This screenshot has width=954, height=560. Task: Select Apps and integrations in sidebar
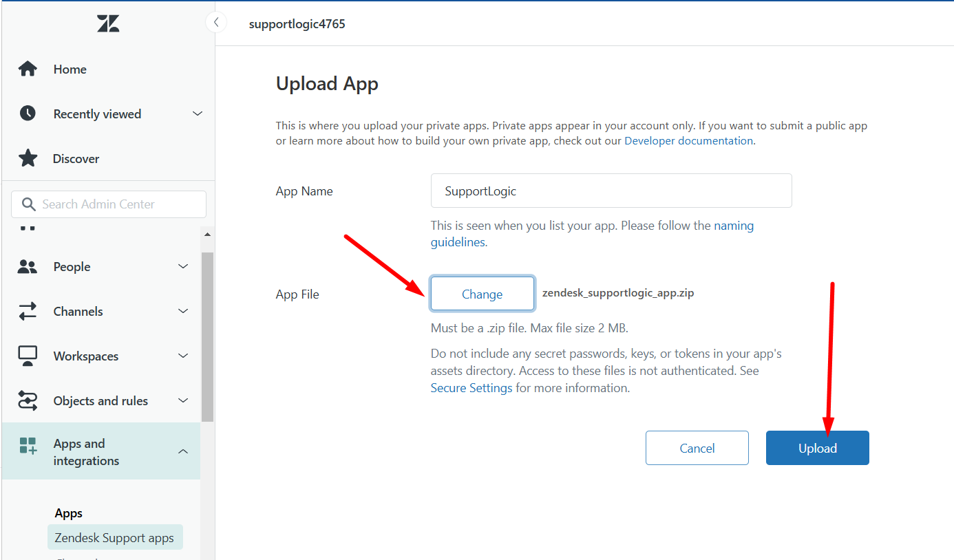(102, 451)
